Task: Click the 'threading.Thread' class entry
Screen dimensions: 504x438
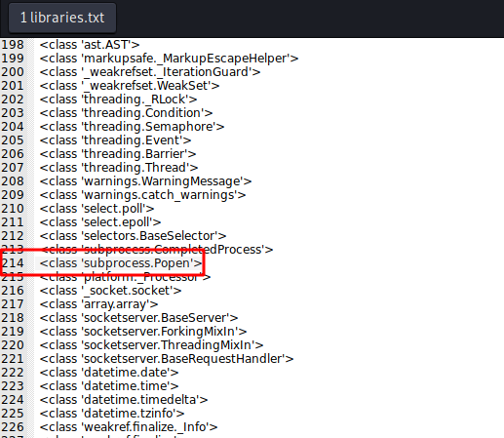Action: [x=119, y=168]
